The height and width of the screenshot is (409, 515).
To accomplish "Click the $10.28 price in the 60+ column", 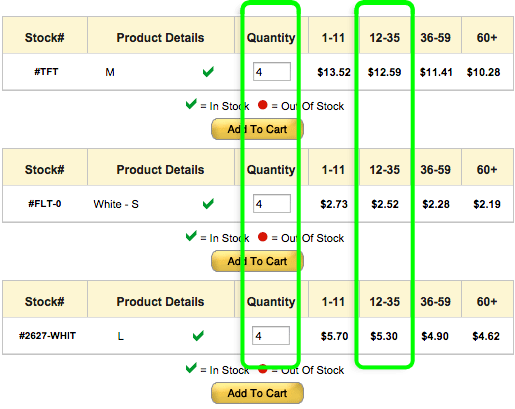I will (484, 72).
